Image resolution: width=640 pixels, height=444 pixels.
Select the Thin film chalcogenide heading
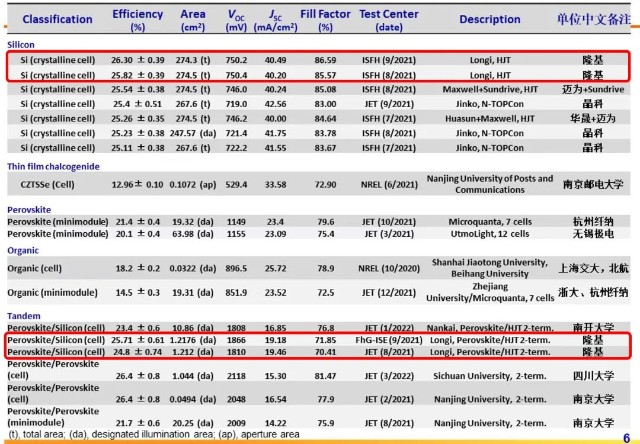point(53,166)
